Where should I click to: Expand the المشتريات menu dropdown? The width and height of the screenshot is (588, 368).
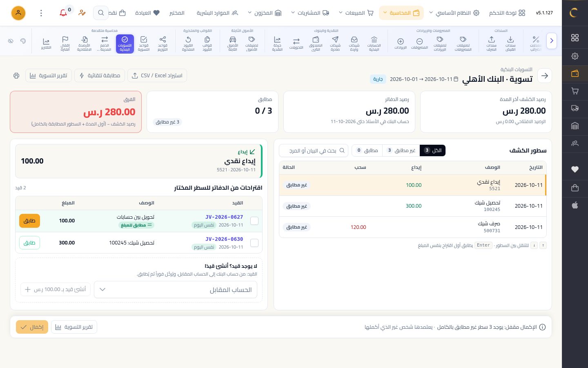coord(310,13)
